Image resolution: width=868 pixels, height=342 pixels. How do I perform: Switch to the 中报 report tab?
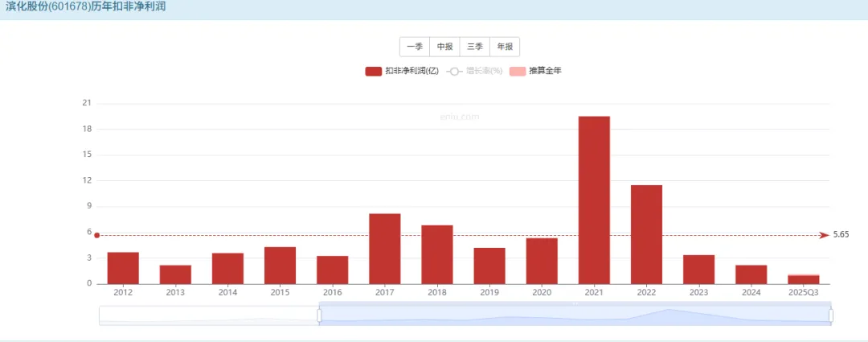coord(444,47)
